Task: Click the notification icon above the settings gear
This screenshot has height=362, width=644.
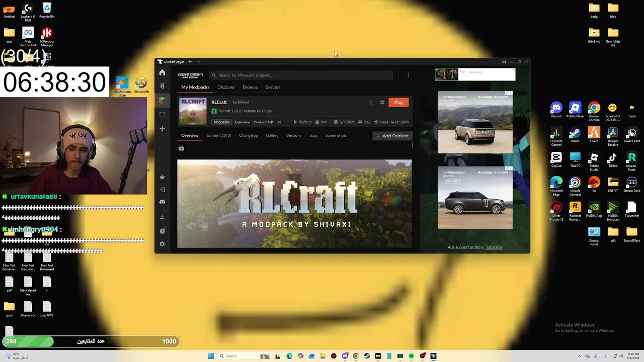Action: pos(162,231)
